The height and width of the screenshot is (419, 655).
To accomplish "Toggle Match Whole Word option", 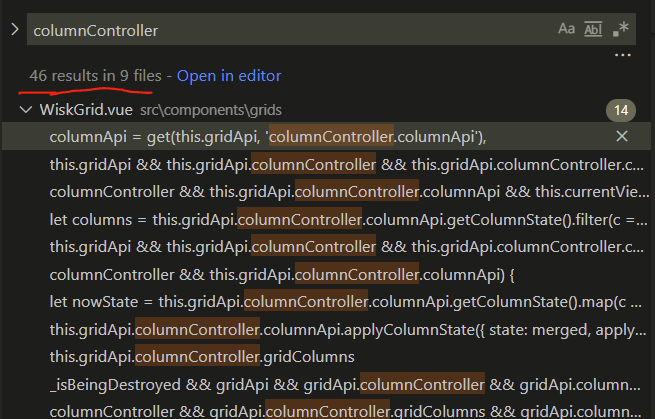I will (x=593, y=29).
